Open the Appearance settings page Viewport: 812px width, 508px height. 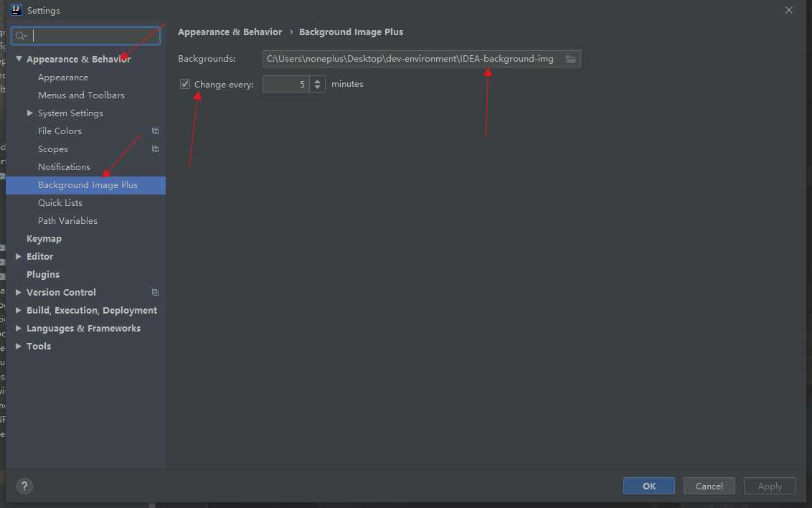click(62, 77)
